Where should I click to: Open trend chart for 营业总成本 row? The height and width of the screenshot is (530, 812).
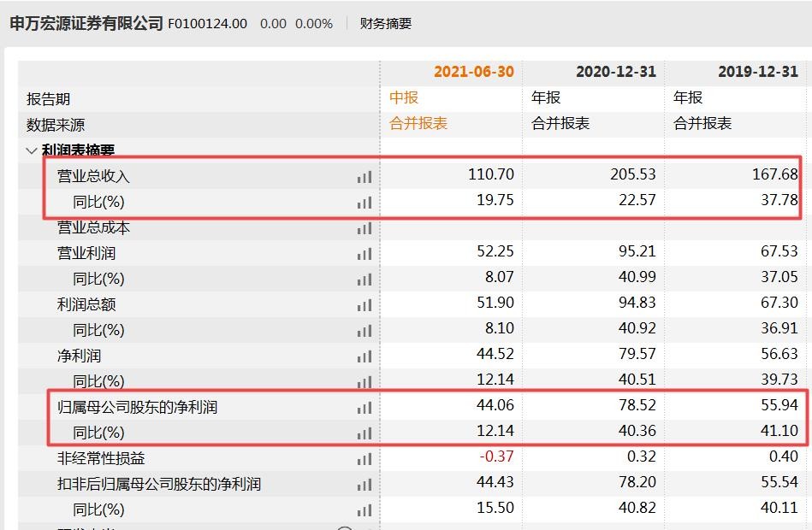[364, 227]
